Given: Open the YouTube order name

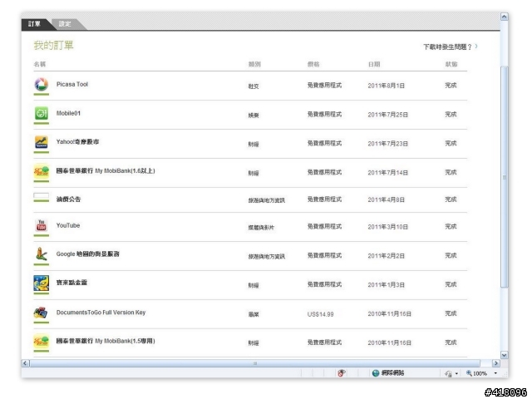Looking at the screenshot, I should tap(68, 225).
